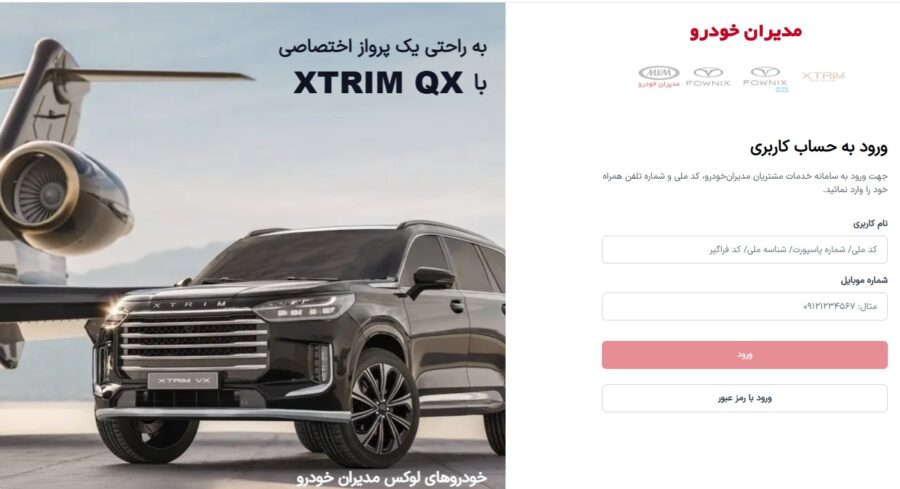Focus the national code username field
This screenshot has width=900, height=489.
pyautogui.click(x=744, y=250)
